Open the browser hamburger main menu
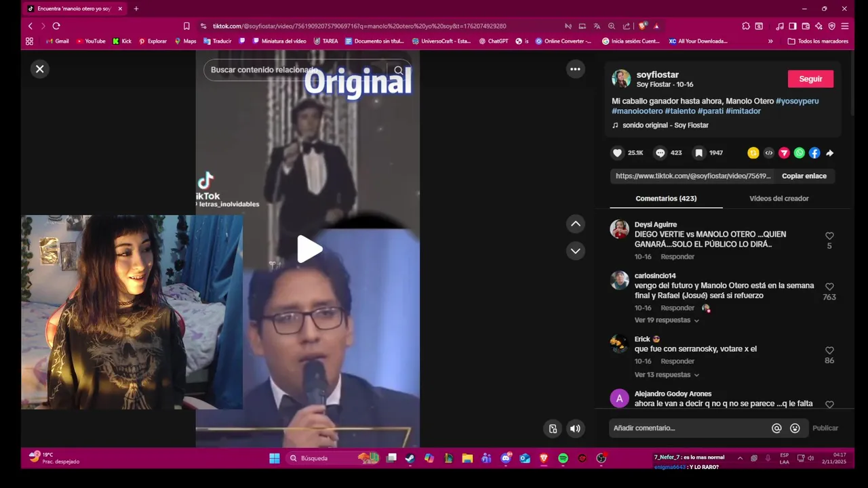The image size is (868, 488). [x=844, y=26]
